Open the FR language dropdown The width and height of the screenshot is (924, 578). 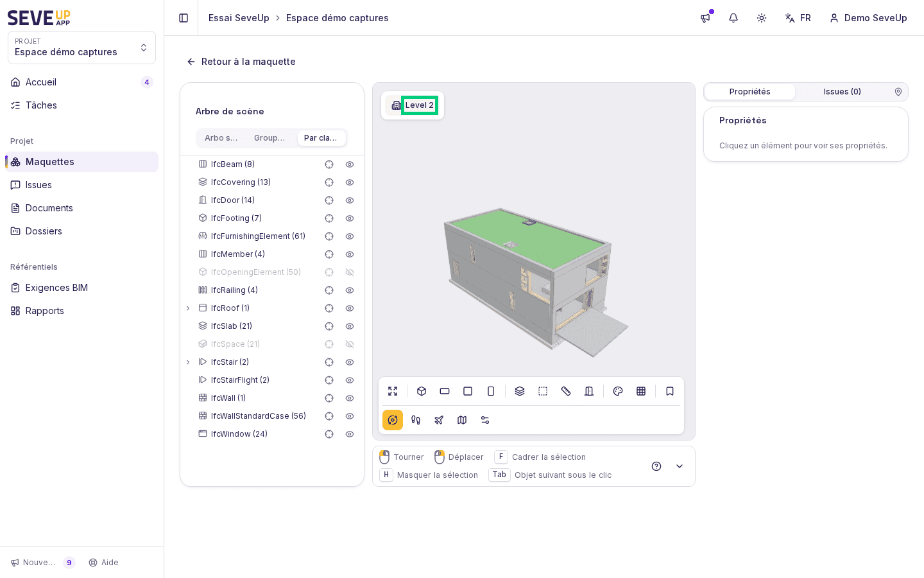(798, 18)
